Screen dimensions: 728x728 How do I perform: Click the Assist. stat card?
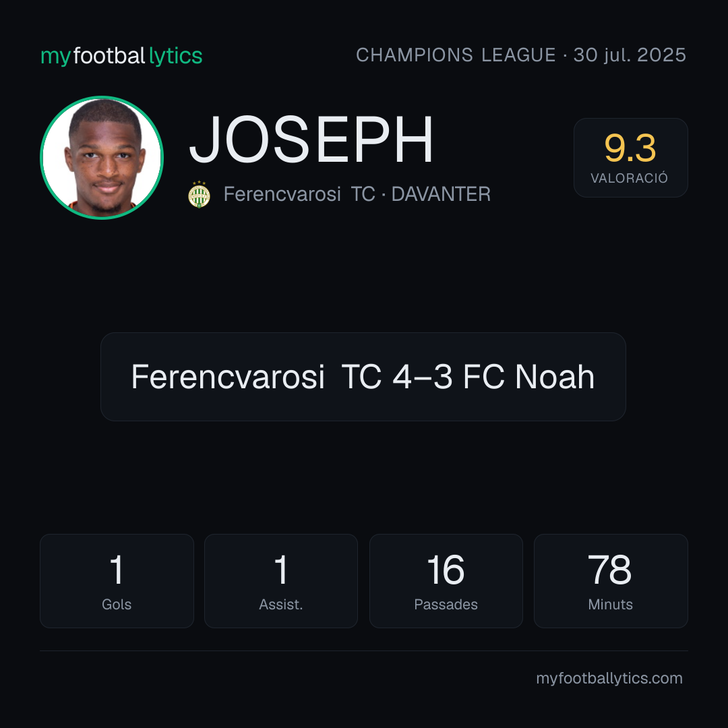(x=281, y=581)
